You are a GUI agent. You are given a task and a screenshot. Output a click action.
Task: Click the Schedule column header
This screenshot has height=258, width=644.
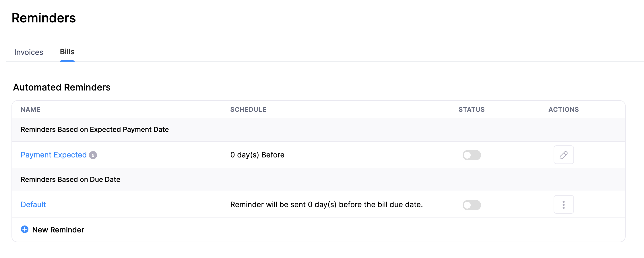click(x=248, y=109)
